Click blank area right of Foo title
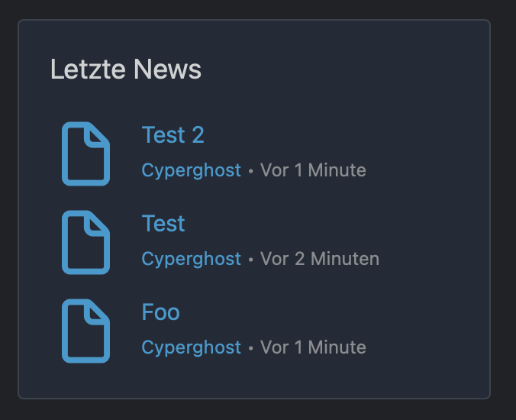 point(329,312)
